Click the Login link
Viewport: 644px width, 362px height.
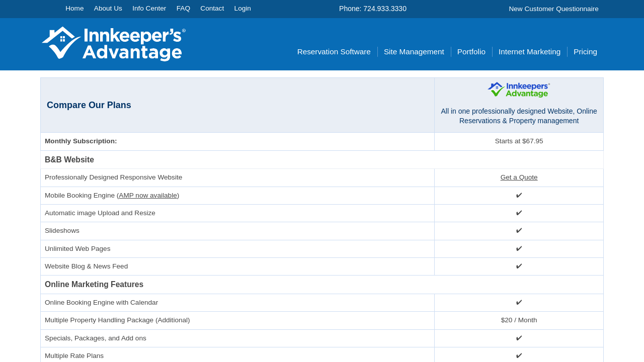click(x=243, y=9)
